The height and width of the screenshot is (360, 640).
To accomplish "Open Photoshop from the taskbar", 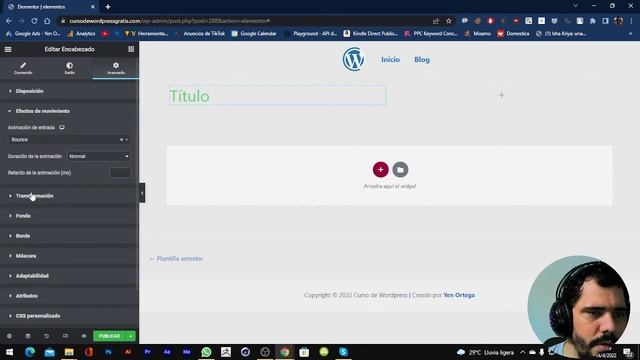I will click(108, 352).
